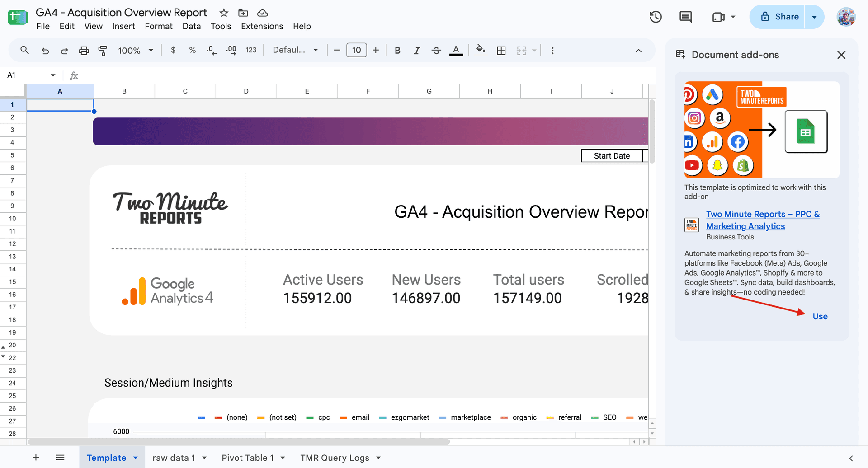Open the zoom 100% dropdown
The image size is (868, 468).
click(x=136, y=51)
